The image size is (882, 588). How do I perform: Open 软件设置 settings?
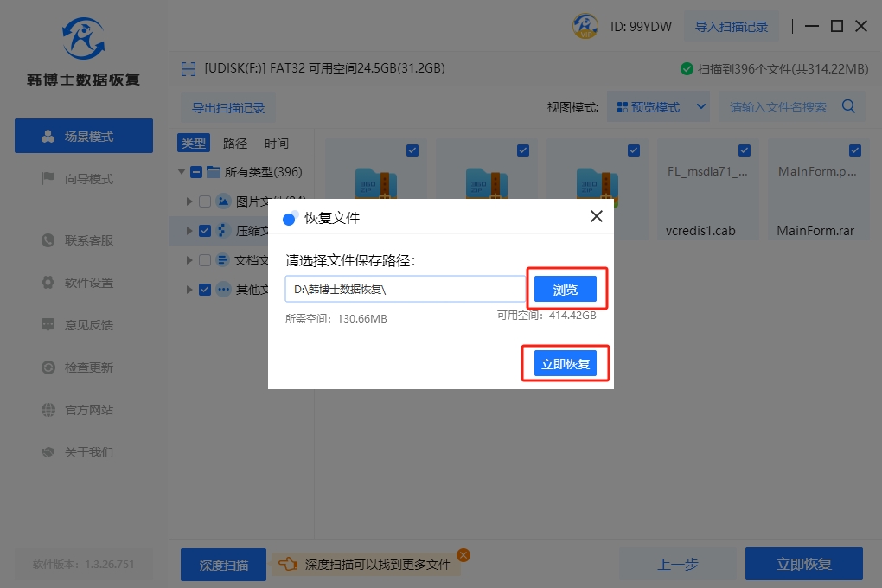pyautogui.click(x=88, y=283)
